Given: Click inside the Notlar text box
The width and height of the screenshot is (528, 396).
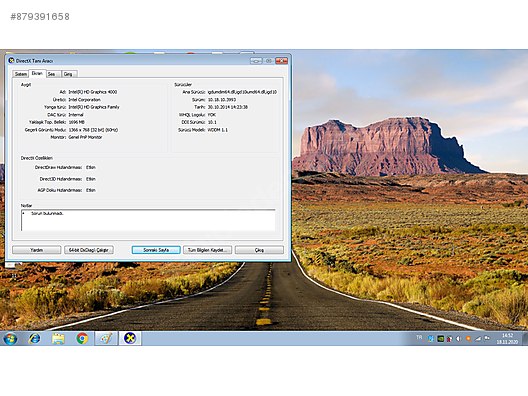Looking at the screenshot, I should click(x=148, y=220).
